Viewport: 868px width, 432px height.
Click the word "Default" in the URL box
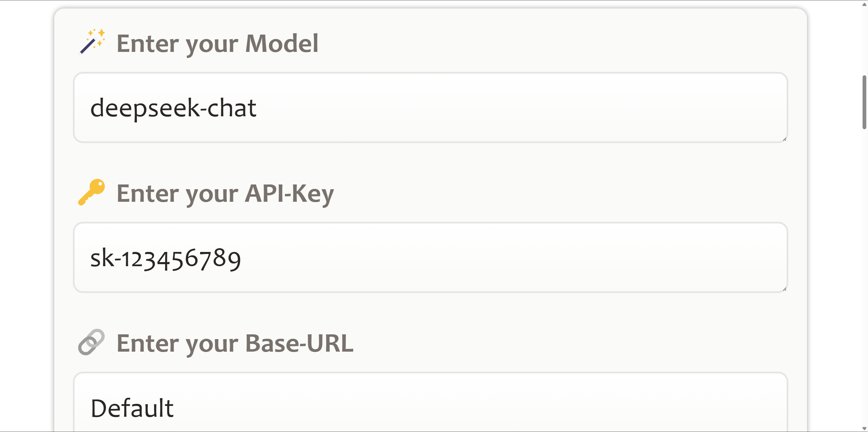[132, 408]
